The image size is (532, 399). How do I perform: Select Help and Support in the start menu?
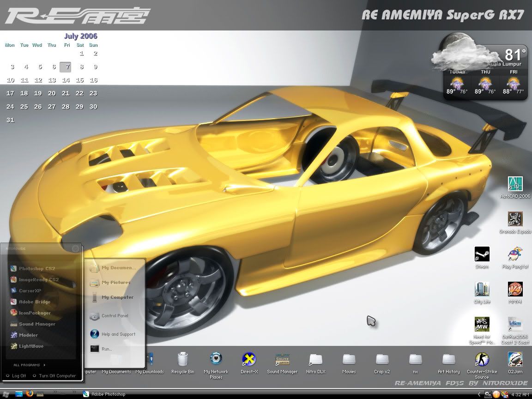pos(118,334)
